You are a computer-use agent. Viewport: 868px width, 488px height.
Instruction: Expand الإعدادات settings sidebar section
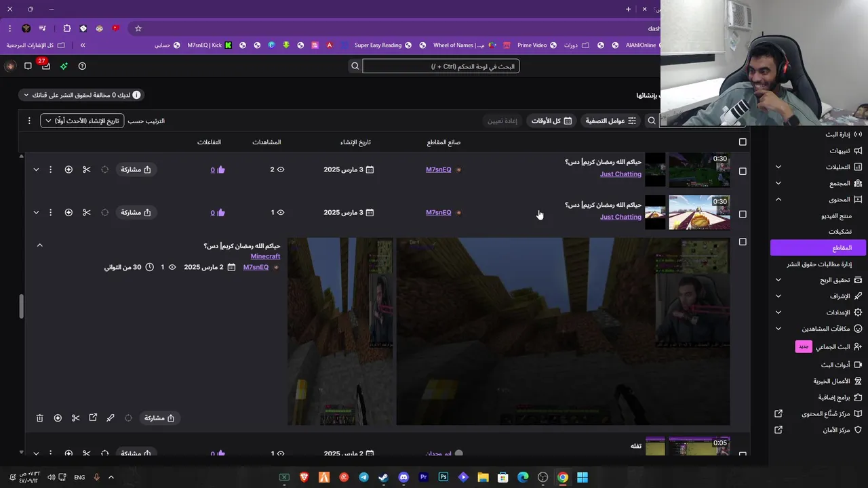click(x=778, y=312)
